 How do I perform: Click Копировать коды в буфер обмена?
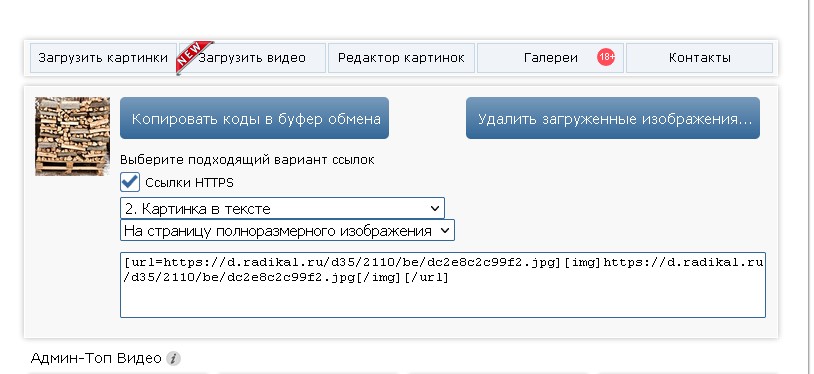(254, 118)
